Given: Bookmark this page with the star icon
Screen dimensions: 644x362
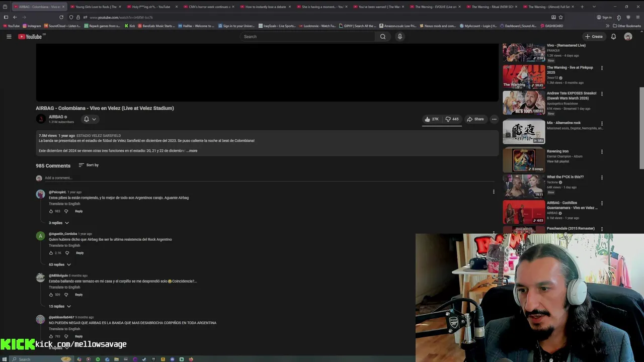Looking at the screenshot, I should pyautogui.click(x=561, y=17).
